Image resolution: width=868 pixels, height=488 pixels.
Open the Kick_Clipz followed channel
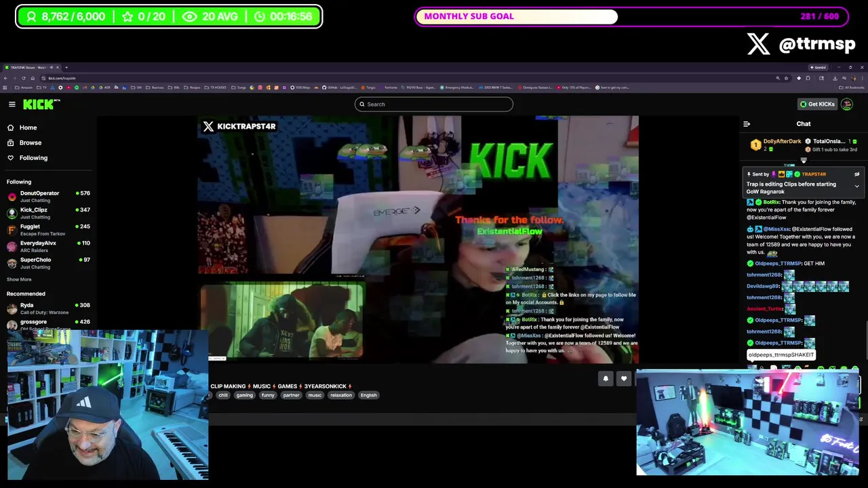pos(47,213)
